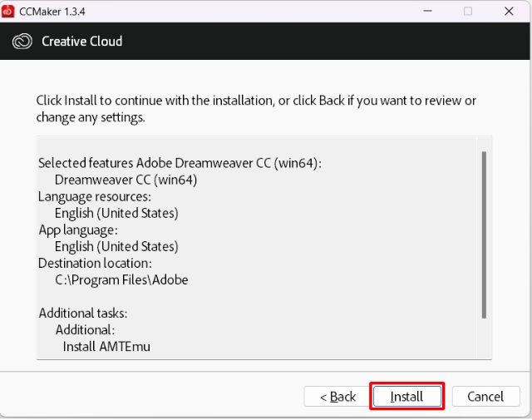Click the Creative Cloud header title
The width and height of the screenshot is (532, 420).
tap(81, 42)
